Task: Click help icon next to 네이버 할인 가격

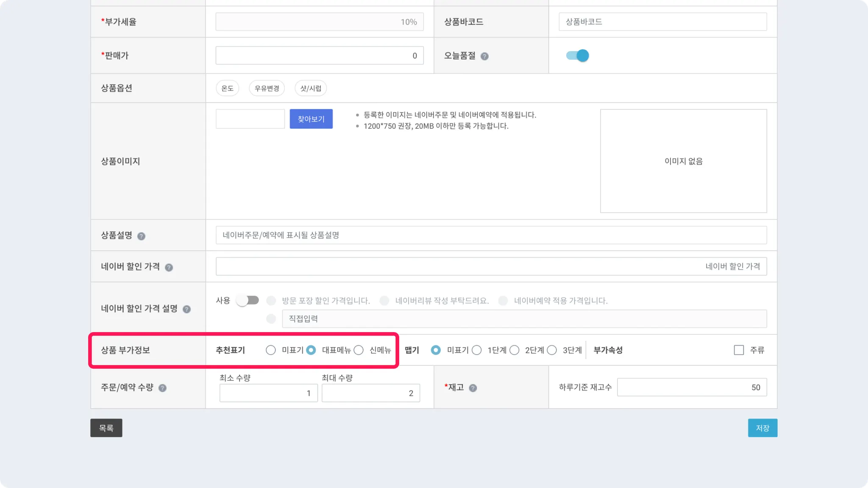Action: coord(169,268)
